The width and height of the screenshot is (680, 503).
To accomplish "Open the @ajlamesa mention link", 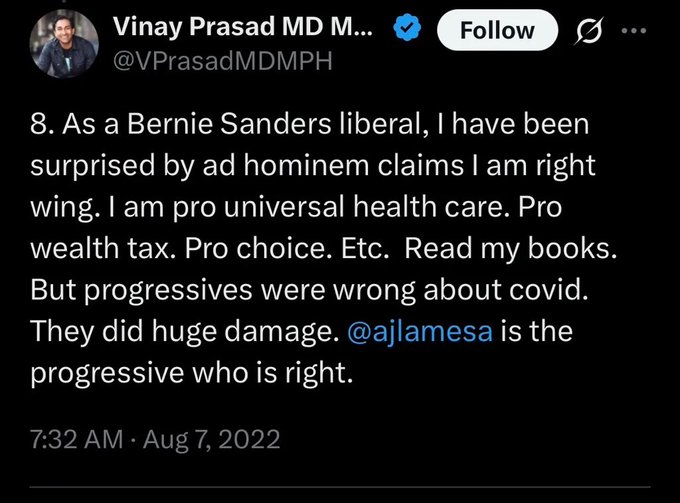I will 420,331.
